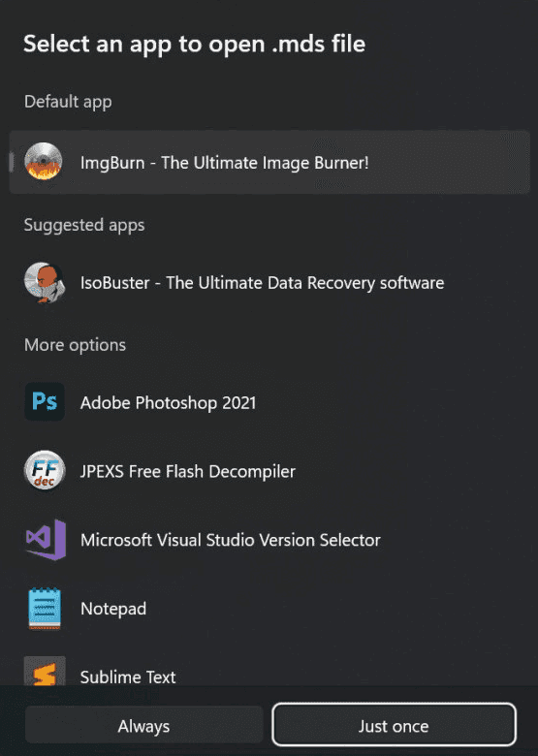Pick Adobe Photoshop 2021 from the list
The height and width of the screenshot is (756, 538).
pos(269,402)
